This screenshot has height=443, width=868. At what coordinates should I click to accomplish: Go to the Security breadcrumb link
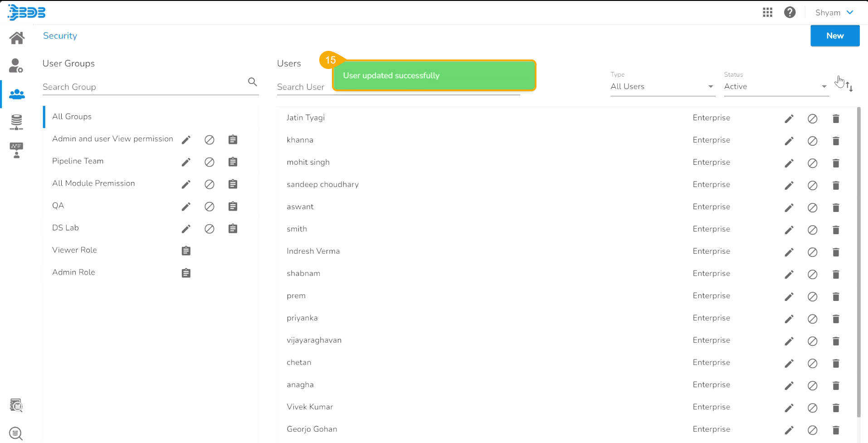[x=60, y=36]
